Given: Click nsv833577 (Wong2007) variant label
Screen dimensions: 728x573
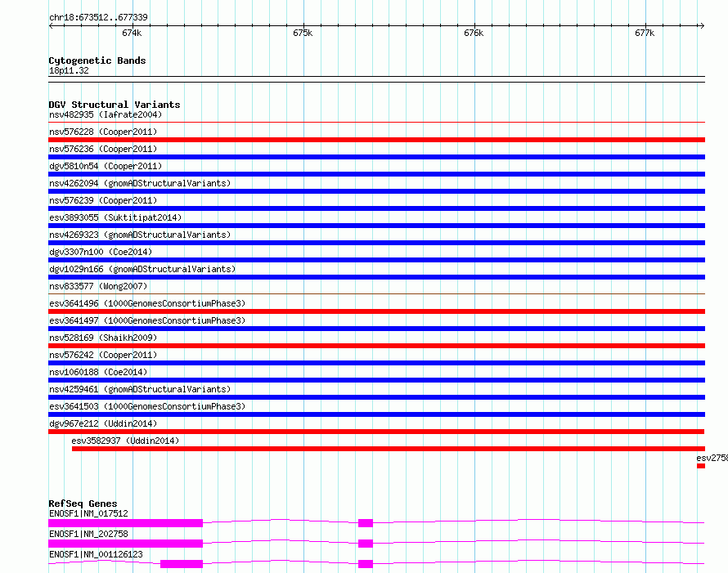Looking at the screenshot, I should (98, 286).
